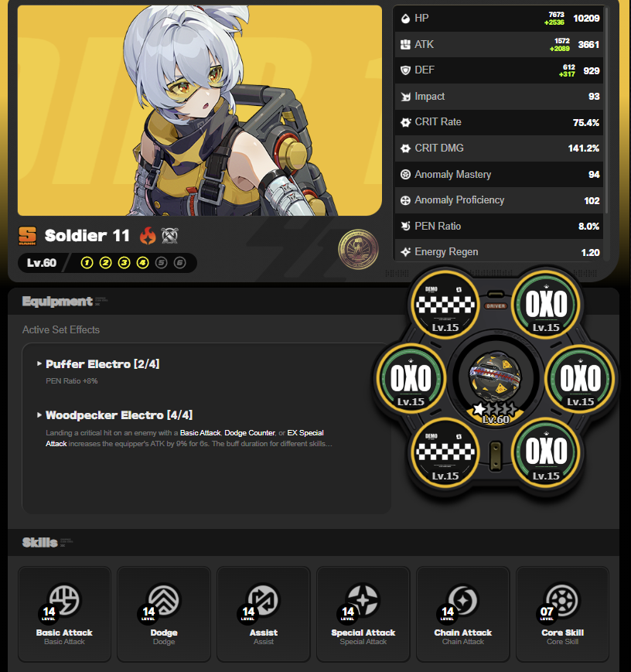
Task: Click the Assist skill icon
Action: click(264, 599)
